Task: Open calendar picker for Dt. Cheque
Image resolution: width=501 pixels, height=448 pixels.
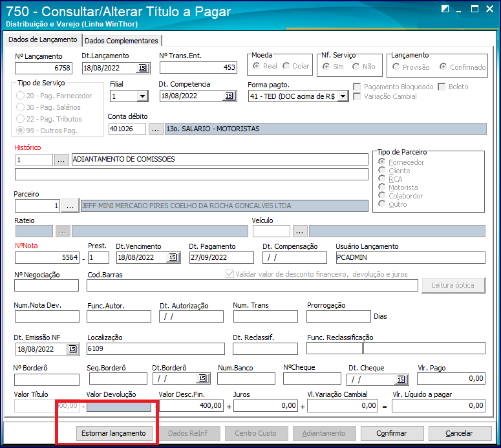Action: pos(401,379)
